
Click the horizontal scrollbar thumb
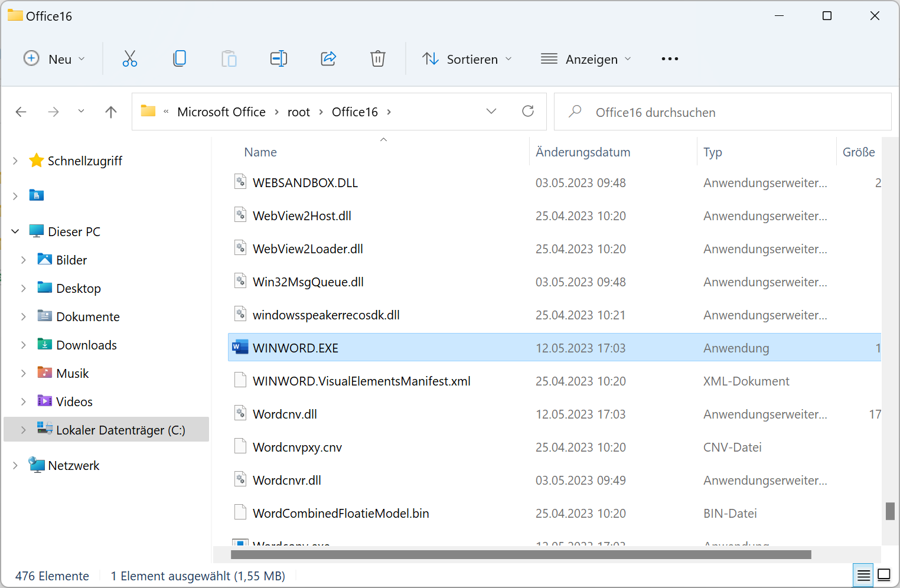521,554
